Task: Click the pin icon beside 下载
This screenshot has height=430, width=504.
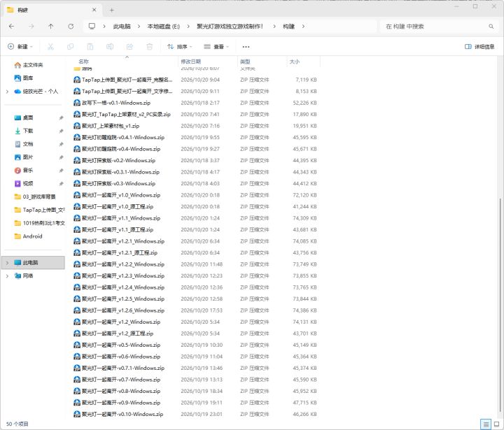Action: click(x=61, y=131)
